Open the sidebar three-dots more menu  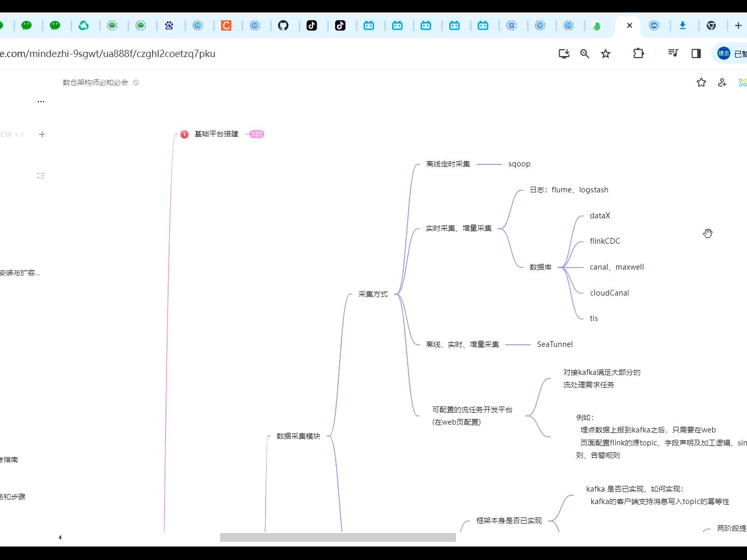click(x=41, y=102)
